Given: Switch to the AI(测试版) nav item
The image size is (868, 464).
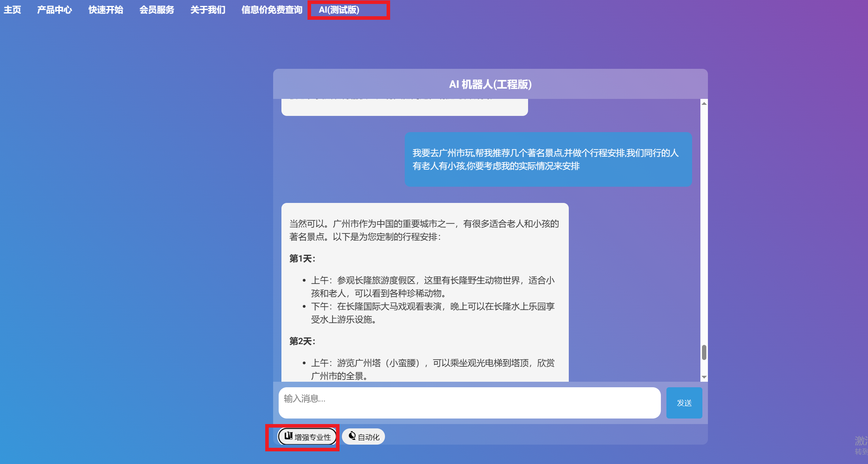Looking at the screenshot, I should pos(339,10).
